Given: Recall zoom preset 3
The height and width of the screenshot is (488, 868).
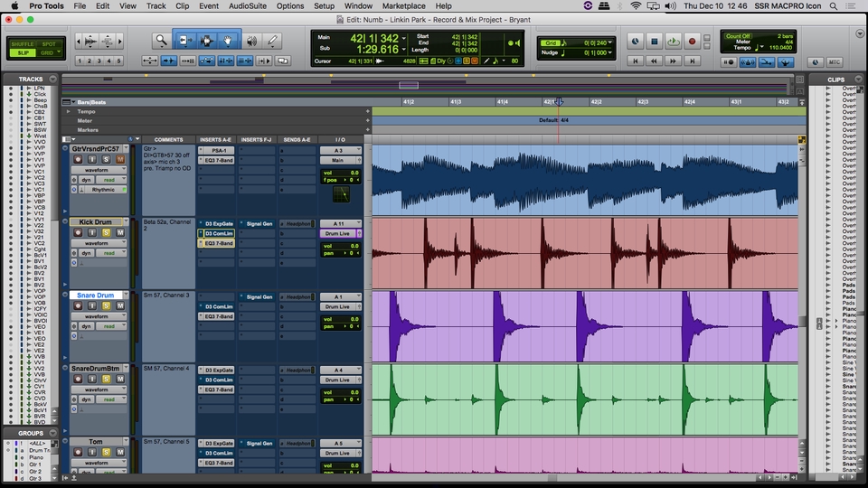Looking at the screenshot, I should pyautogui.click(x=99, y=61).
